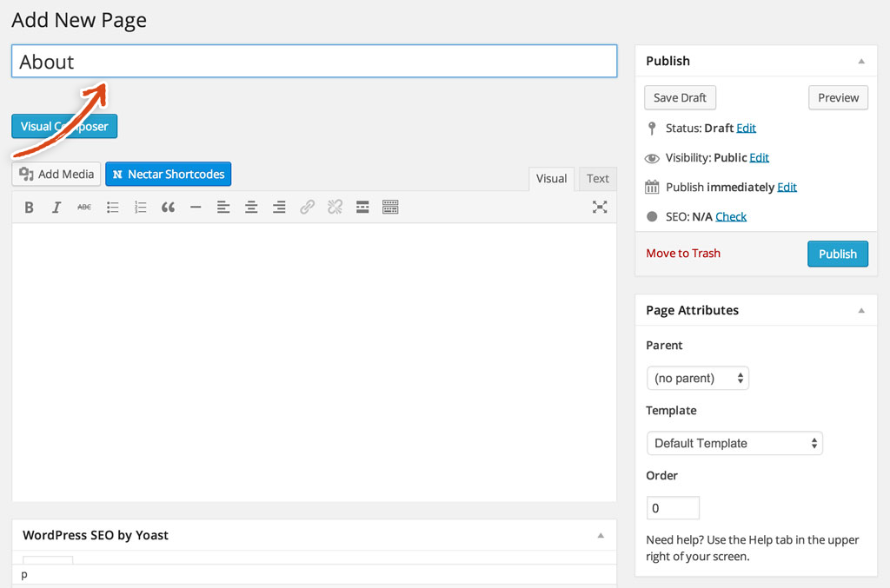Viewport: 890px width, 588px height.
Task: Center align the text
Action: pos(251,207)
